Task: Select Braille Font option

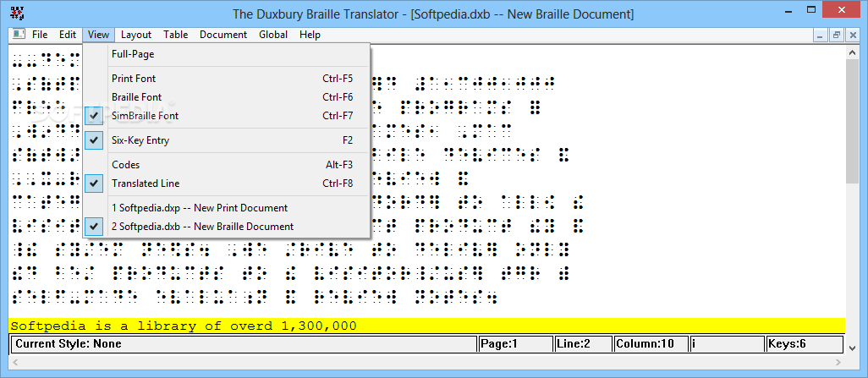Action: 227,97
